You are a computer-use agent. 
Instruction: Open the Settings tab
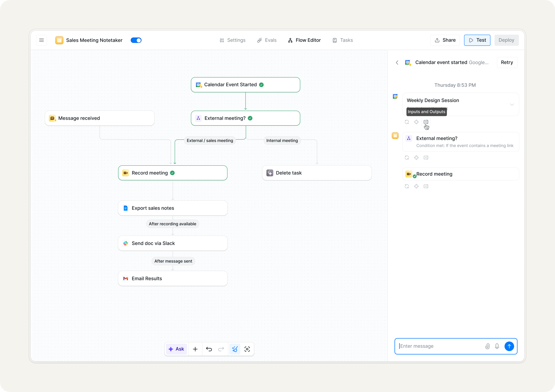233,40
